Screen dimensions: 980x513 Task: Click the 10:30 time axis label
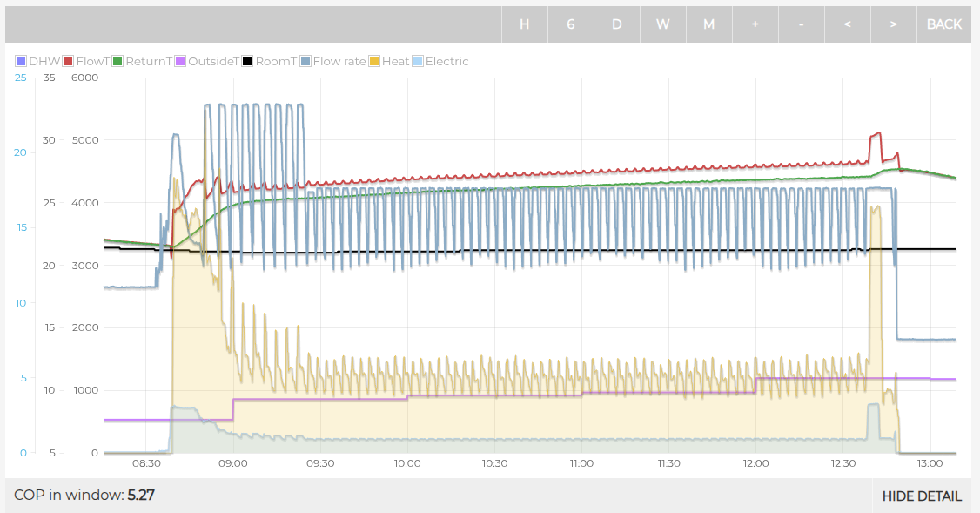click(493, 463)
